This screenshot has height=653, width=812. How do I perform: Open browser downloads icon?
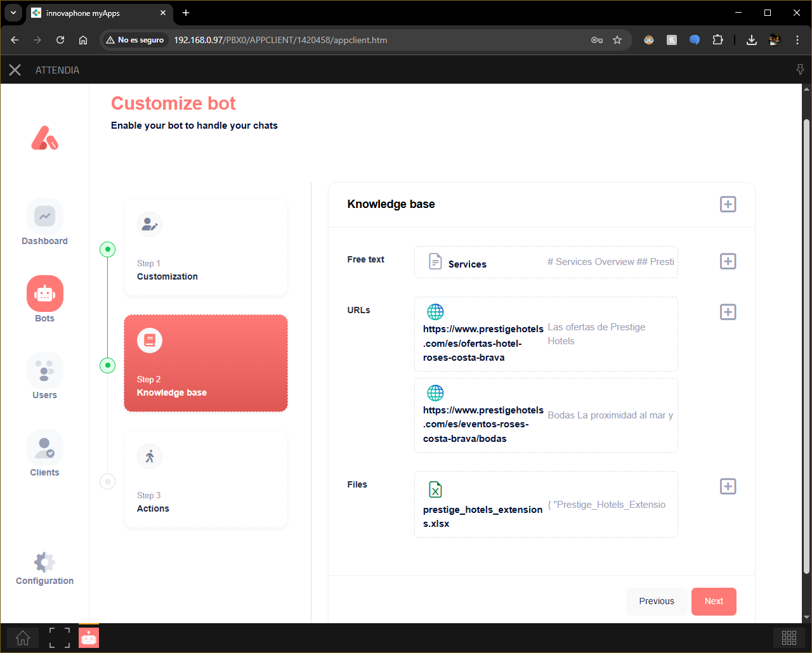tap(752, 40)
